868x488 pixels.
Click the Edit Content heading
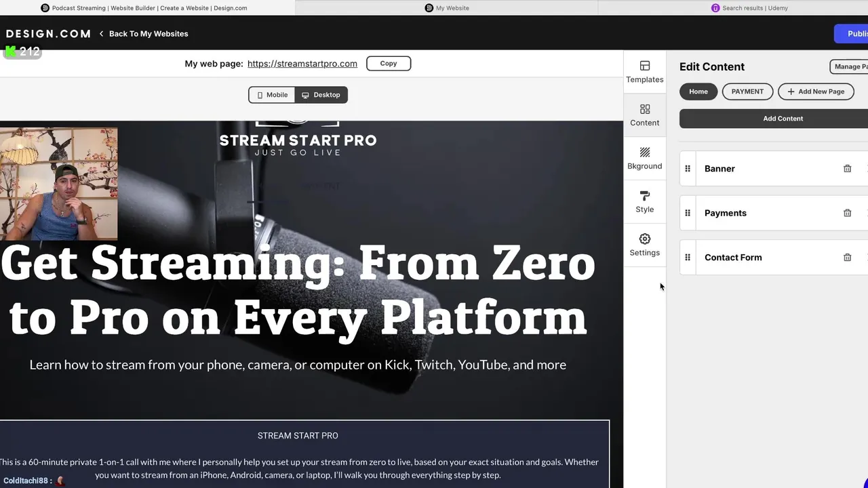click(x=712, y=66)
